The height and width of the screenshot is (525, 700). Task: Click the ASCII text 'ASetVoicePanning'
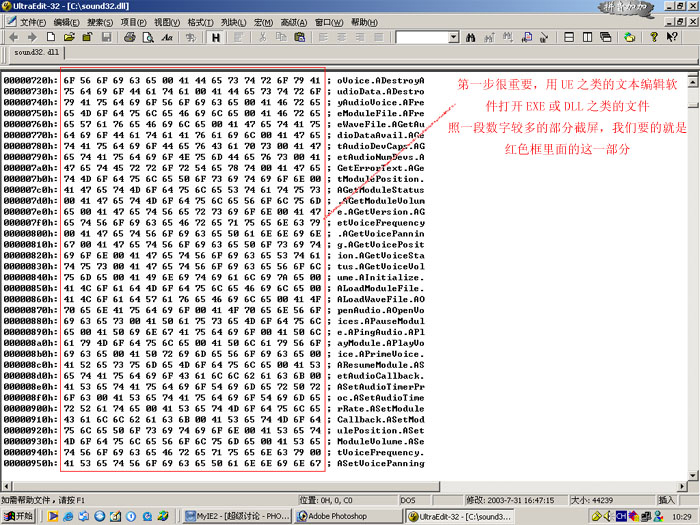(380, 463)
